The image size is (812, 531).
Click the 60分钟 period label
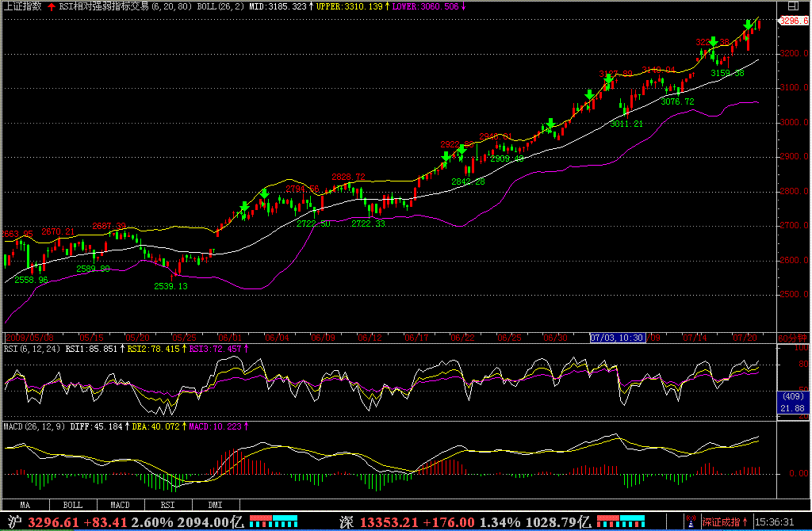pyautogui.click(x=793, y=338)
